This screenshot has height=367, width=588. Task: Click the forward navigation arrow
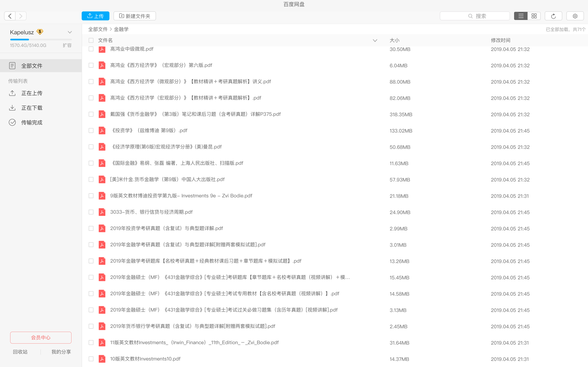pyautogui.click(x=21, y=16)
